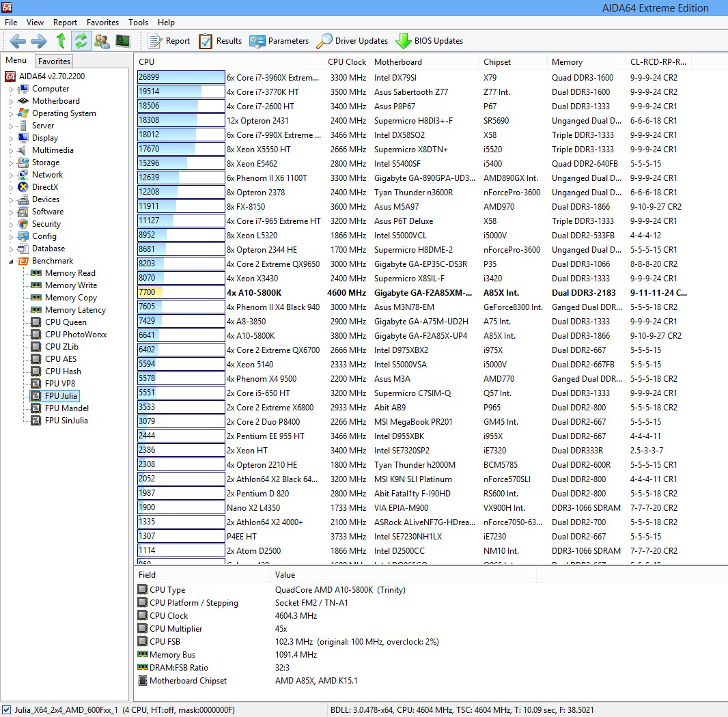The height and width of the screenshot is (717, 728).
Task: Select the CPU Queen benchmark icon
Action: [x=36, y=322]
